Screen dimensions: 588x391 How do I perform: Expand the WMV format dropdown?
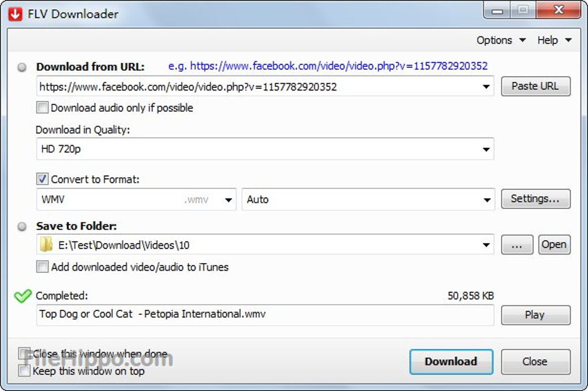coord(229,200)
